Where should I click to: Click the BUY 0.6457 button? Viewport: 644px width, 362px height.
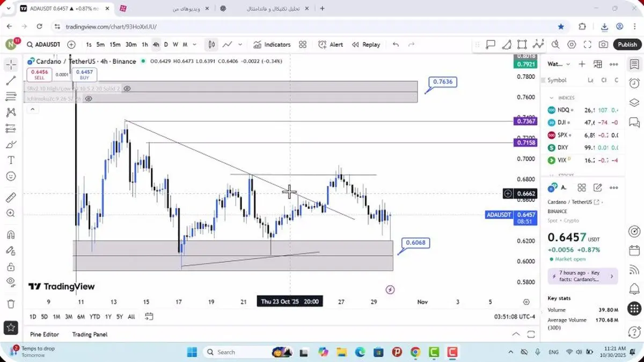(84, 74)
